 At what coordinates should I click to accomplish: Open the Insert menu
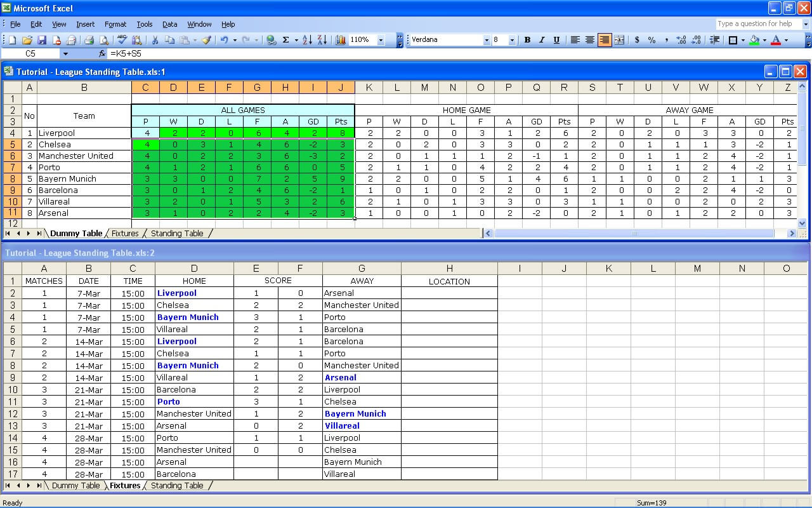tap(85, 24)
